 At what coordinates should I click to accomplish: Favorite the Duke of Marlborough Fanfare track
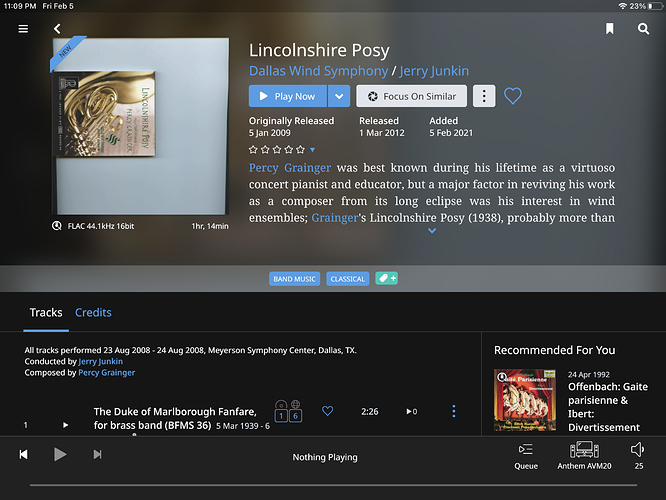(x=327, y=411)
